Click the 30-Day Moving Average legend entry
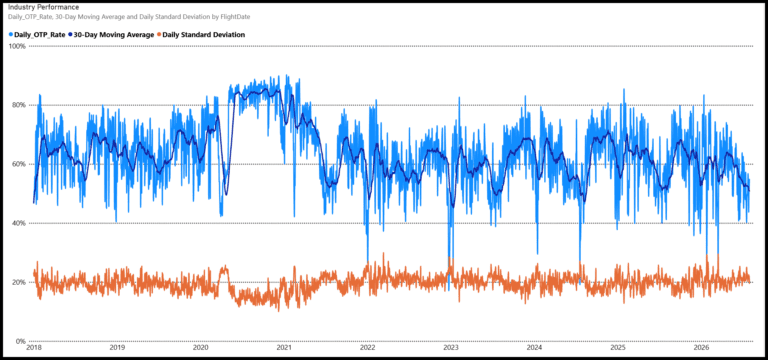The width and height of the screenshot is (768, 360). point(112,34)
